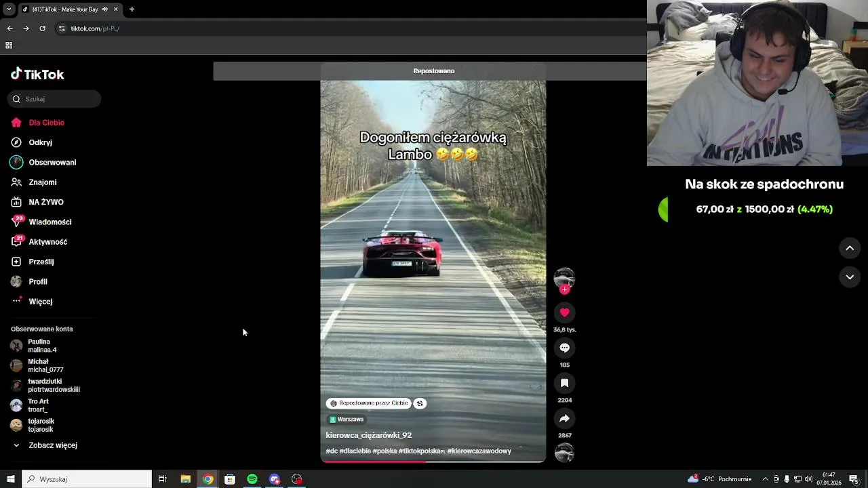The image size is (868, 488).
Task: Close the TikTok browser tab
Action: [116, 9]
